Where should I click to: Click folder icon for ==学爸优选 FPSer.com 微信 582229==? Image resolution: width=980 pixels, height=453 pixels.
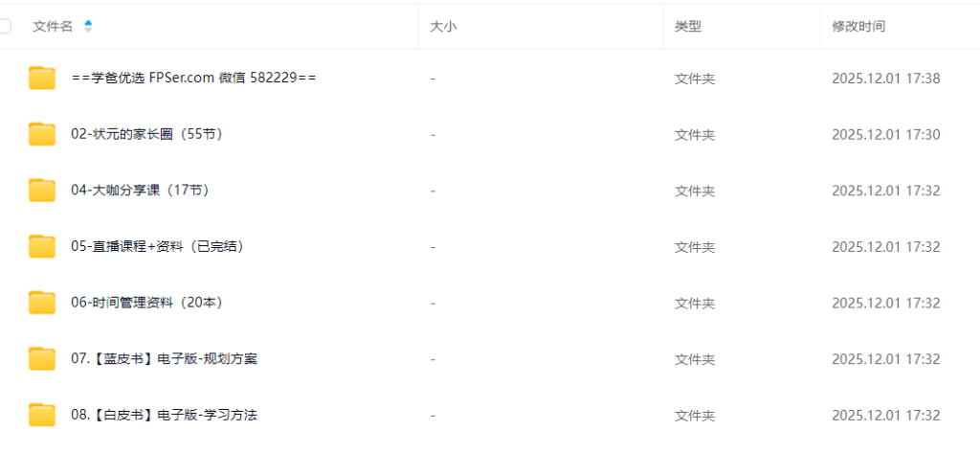coord(42,79)
